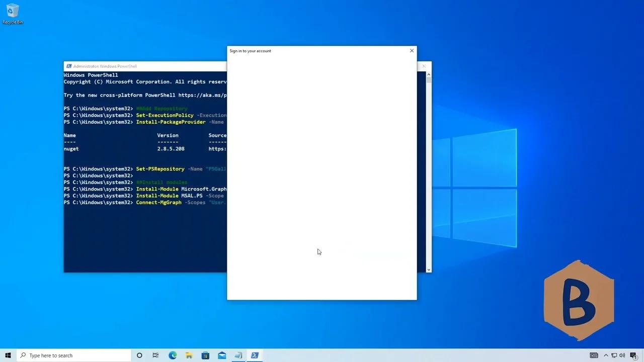Open the Windows Start menu
Image resolution: width=644 pixels, height=362 pixels.
click(x=8, y=355)
